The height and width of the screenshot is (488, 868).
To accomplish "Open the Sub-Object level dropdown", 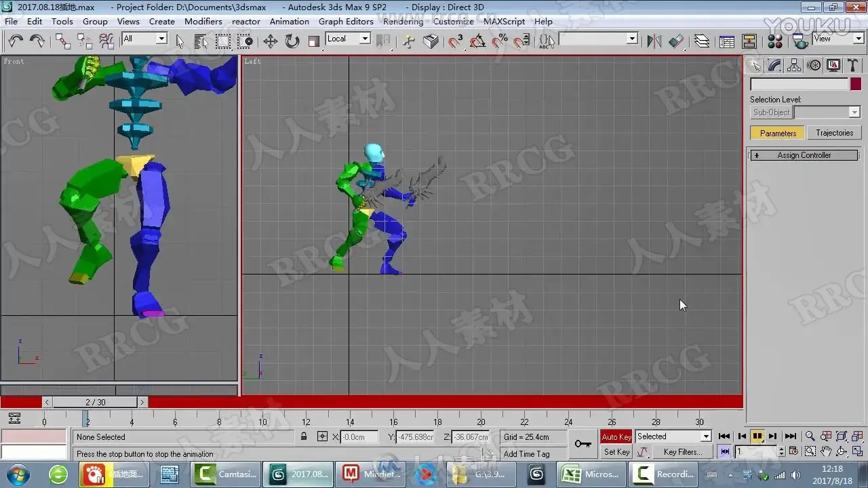I will [x=827, y=113].
